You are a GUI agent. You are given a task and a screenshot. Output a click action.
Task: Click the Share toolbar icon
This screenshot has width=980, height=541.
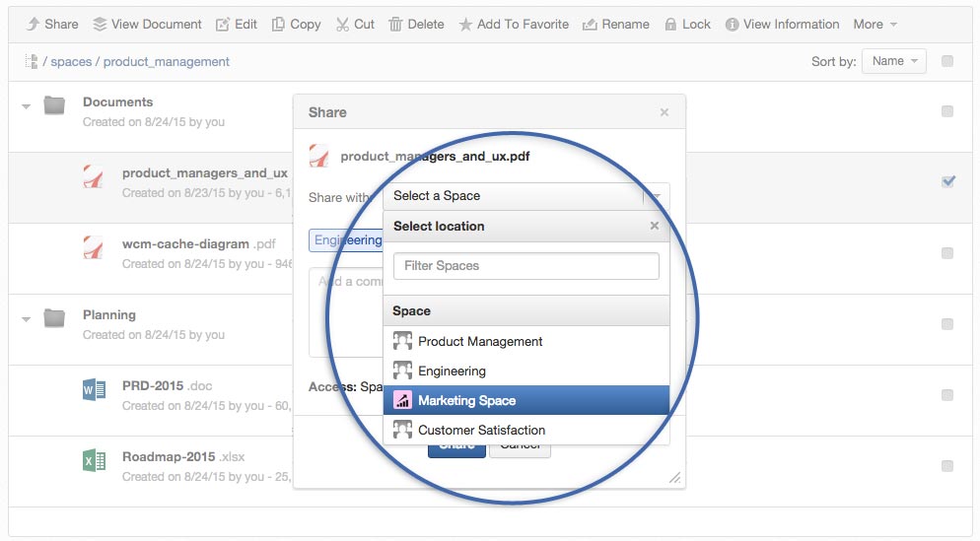(x=34, y=25)
